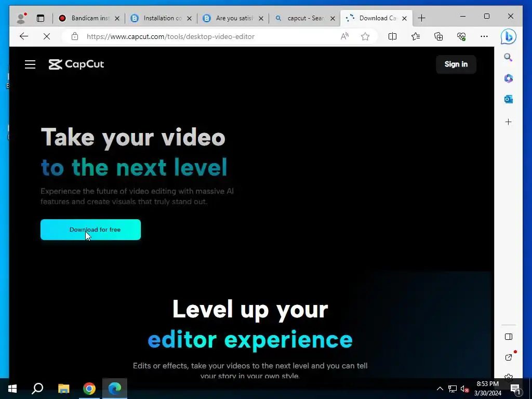This screenshot has height=399, width=532.
Task: Go back to previous page
Action: tap(24, 36)
